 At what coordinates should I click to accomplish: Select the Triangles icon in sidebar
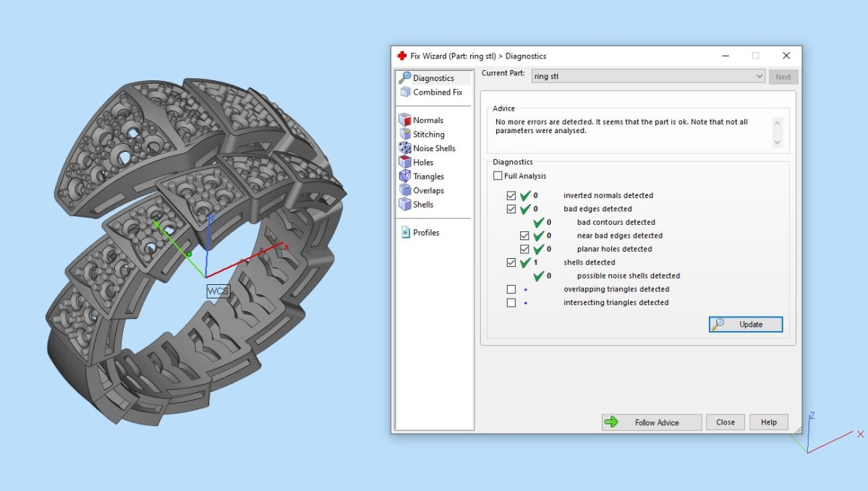coord(405,176)
